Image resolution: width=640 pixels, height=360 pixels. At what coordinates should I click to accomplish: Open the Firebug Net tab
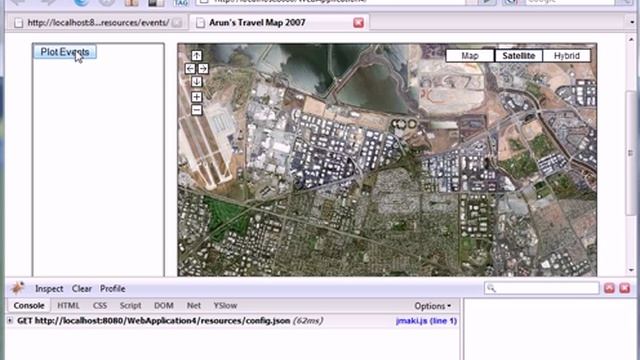coord(193,305)
